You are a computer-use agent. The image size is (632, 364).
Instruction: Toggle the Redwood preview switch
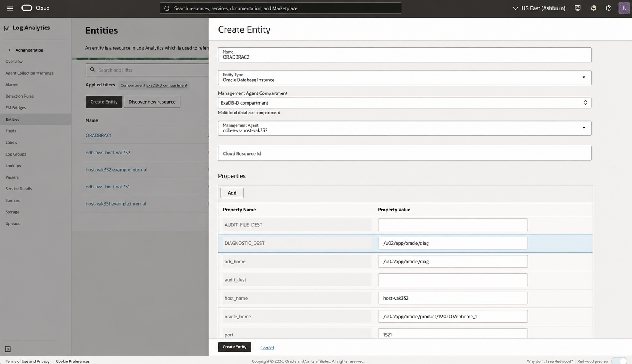coord(619,361)
